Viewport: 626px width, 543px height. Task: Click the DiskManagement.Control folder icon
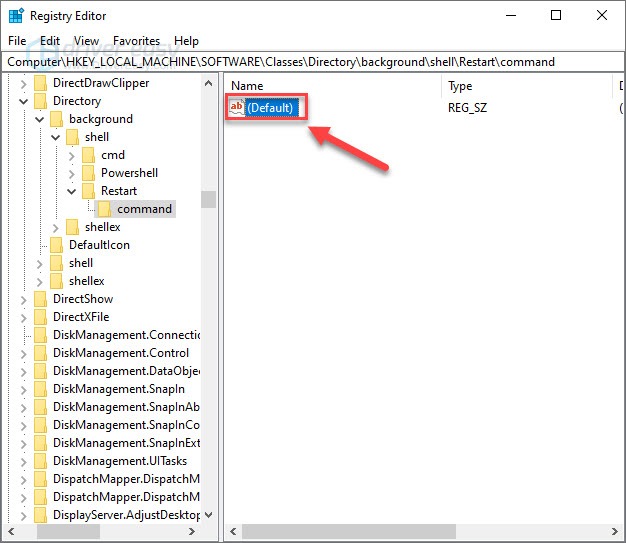click(40, 353)
